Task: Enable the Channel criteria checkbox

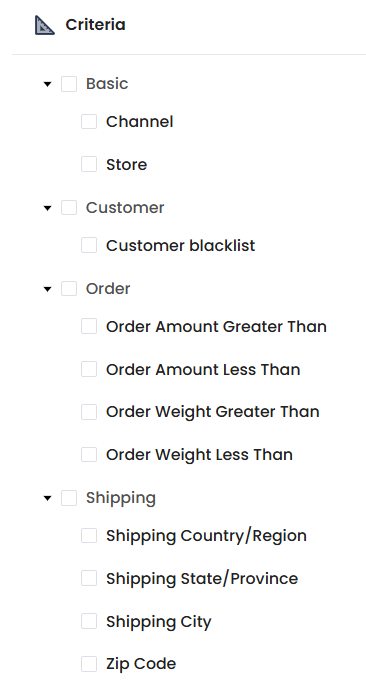Action: pyautogui.click(x=89, y=122)
